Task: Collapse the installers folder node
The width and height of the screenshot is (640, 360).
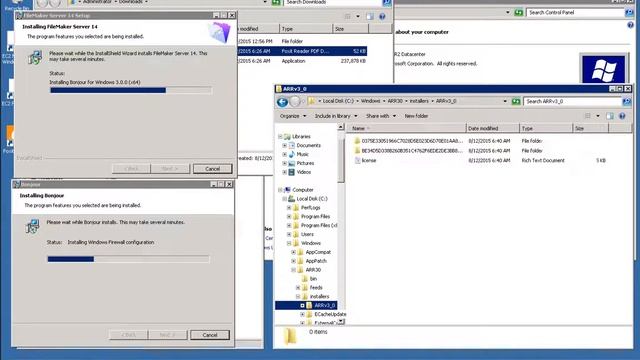Action: pos(298,297)
